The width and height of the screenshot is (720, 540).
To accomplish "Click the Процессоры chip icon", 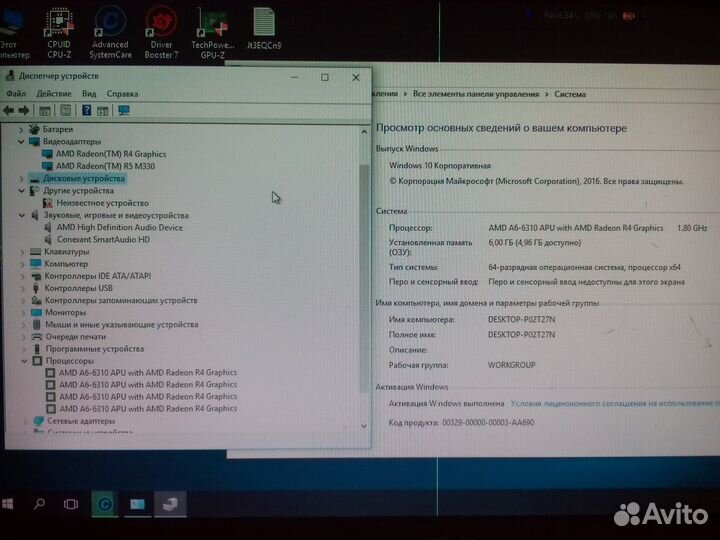I will [x=37, y=361].
